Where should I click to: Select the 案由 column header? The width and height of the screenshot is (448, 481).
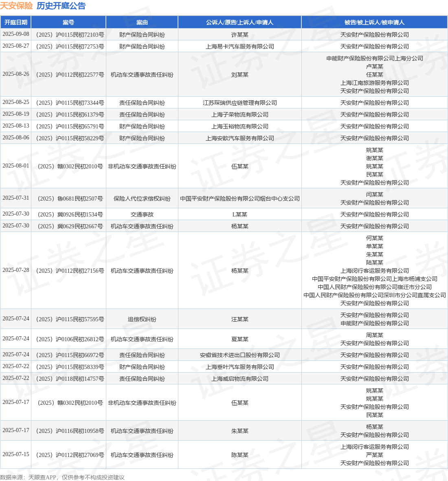point(142,22)
